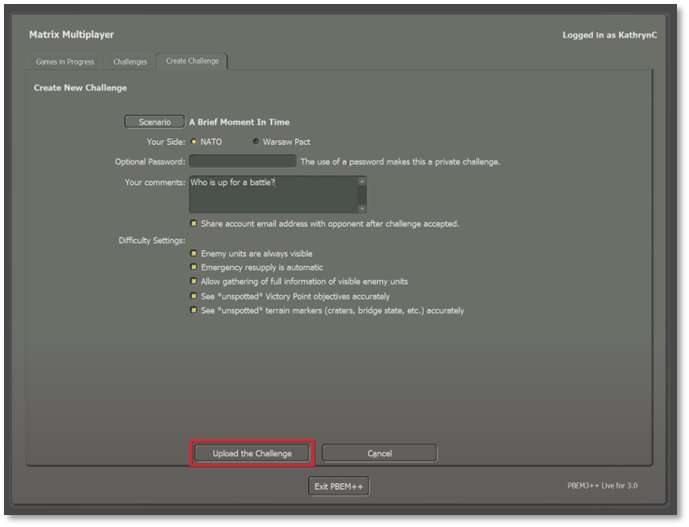Open the Challenges tab
The width and height of the screenshot is (689, 527).
coord(130,62)
